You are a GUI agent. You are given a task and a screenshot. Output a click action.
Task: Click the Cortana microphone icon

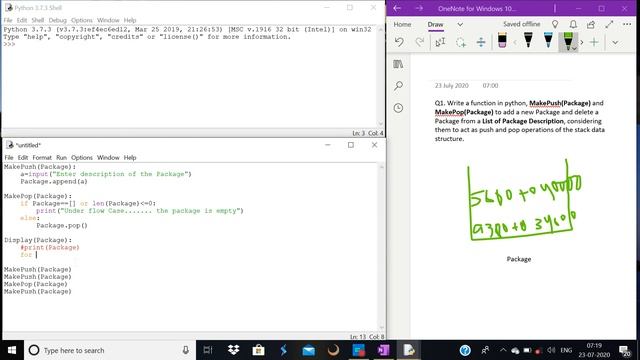coord(185,350)
